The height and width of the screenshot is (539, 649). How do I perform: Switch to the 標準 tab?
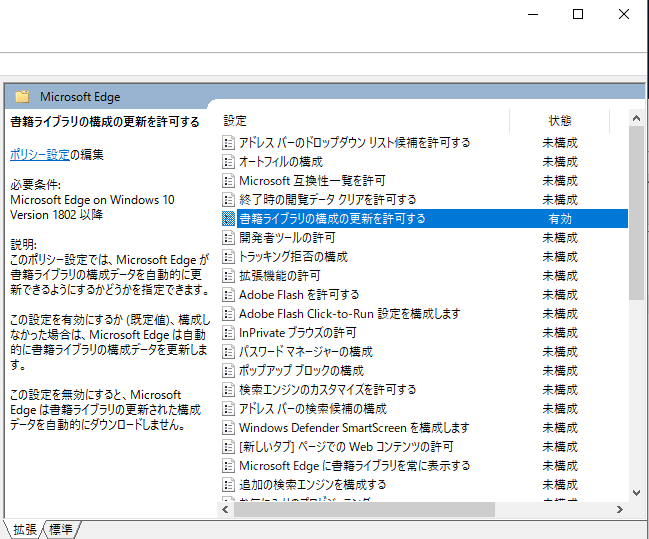[61, 529]
